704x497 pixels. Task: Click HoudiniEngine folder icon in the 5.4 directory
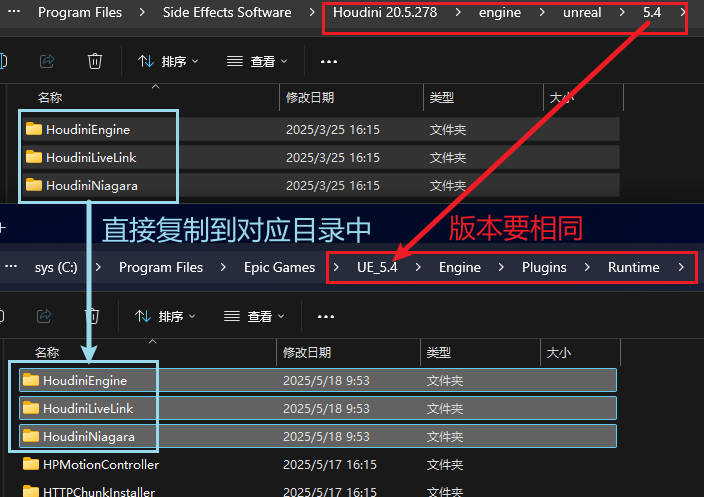point(34,129)
